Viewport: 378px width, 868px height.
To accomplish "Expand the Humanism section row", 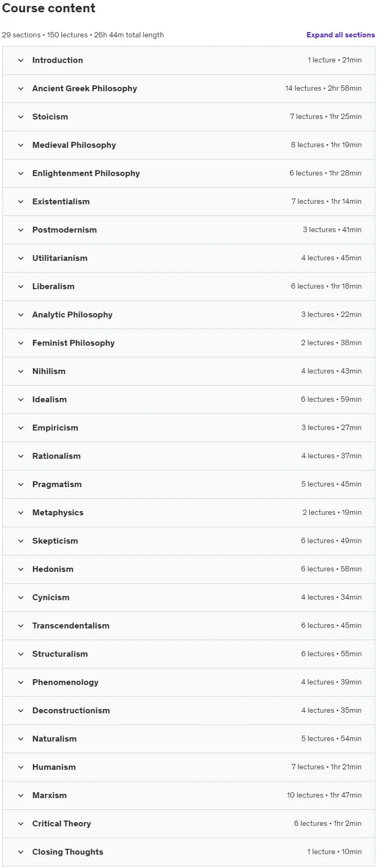I will [x=189, y=767].
